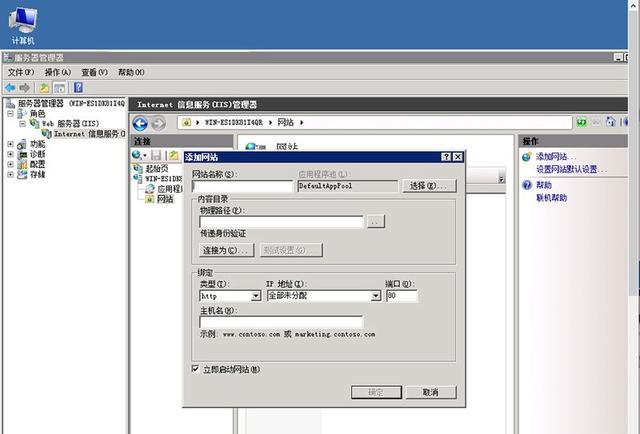Click the up-folder toolbar icon in Server Manager
The image size is (640, 434).
click(44, 87)
